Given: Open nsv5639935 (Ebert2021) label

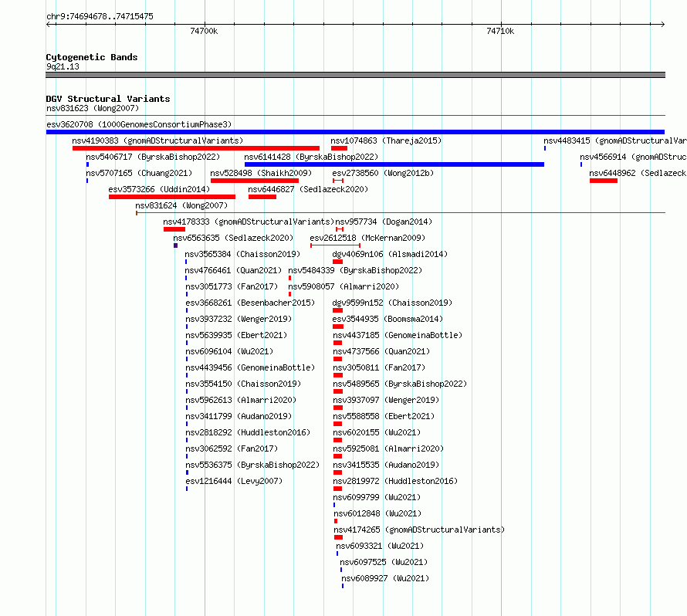Looking at the screenshot, I should 236,335.
